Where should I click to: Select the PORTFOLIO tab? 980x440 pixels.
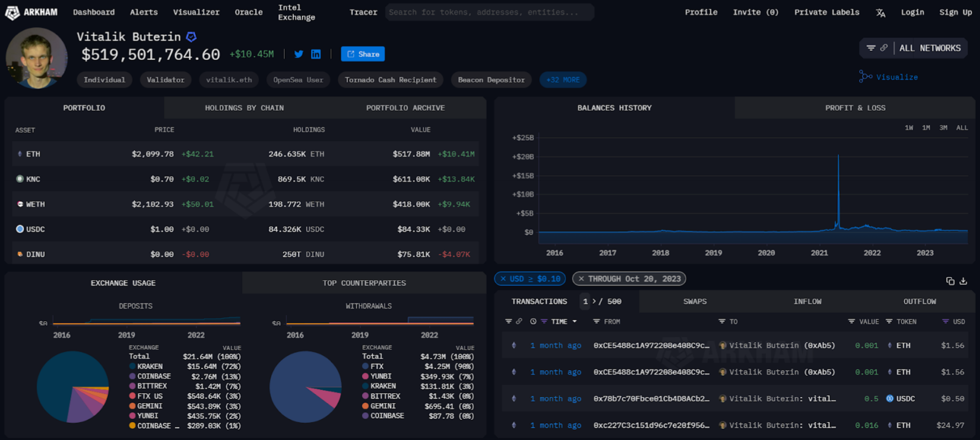coord(84,108)
